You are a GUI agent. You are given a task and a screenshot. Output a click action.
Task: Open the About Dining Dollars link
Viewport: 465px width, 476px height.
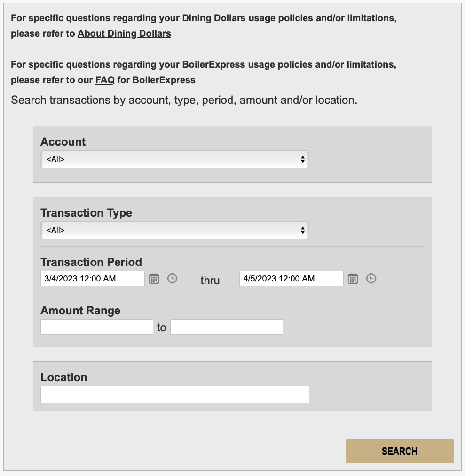pos(124,33)
